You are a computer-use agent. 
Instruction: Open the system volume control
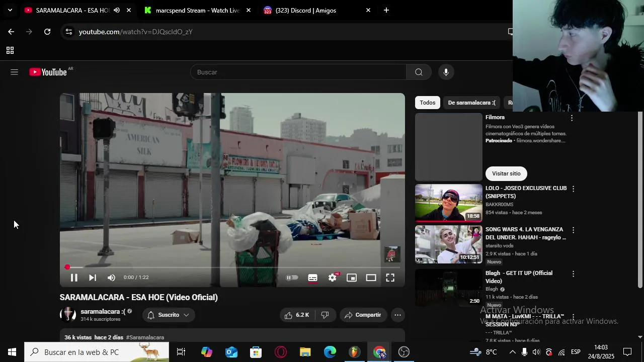[x=536, y=352]
